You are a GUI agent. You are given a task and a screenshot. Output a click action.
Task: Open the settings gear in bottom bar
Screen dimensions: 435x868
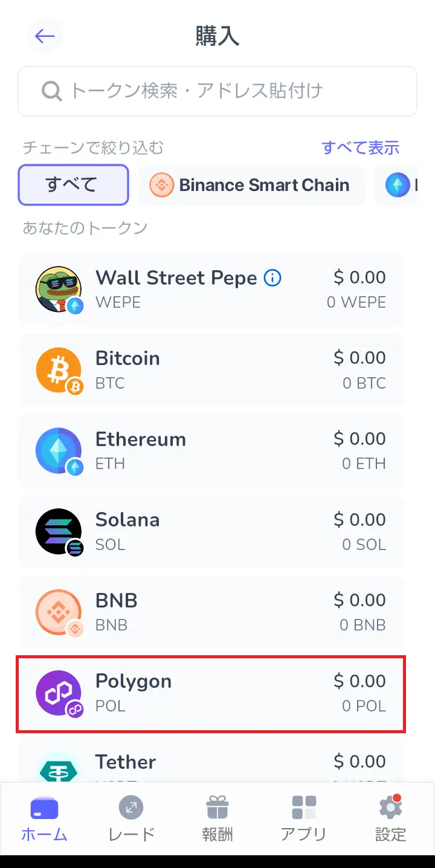390,818
